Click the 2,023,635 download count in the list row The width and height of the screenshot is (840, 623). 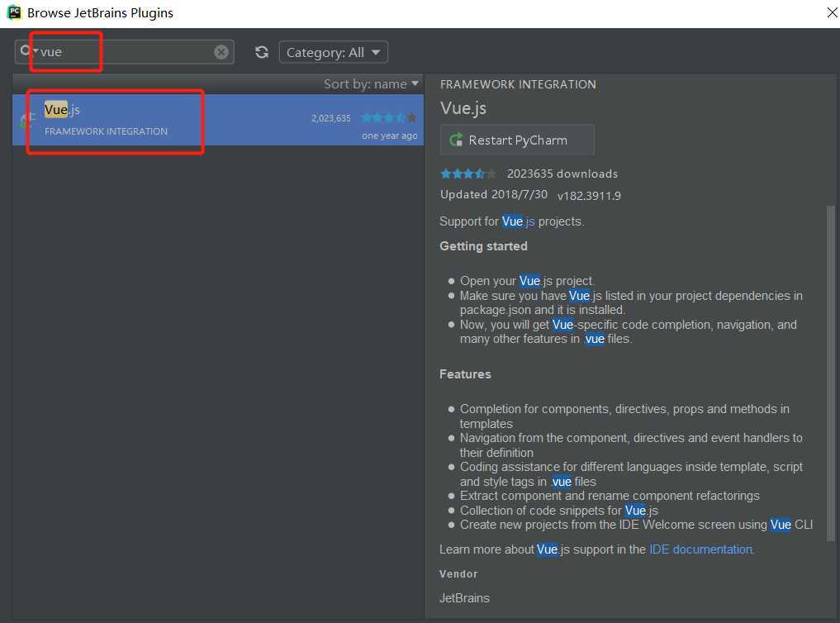330,118
